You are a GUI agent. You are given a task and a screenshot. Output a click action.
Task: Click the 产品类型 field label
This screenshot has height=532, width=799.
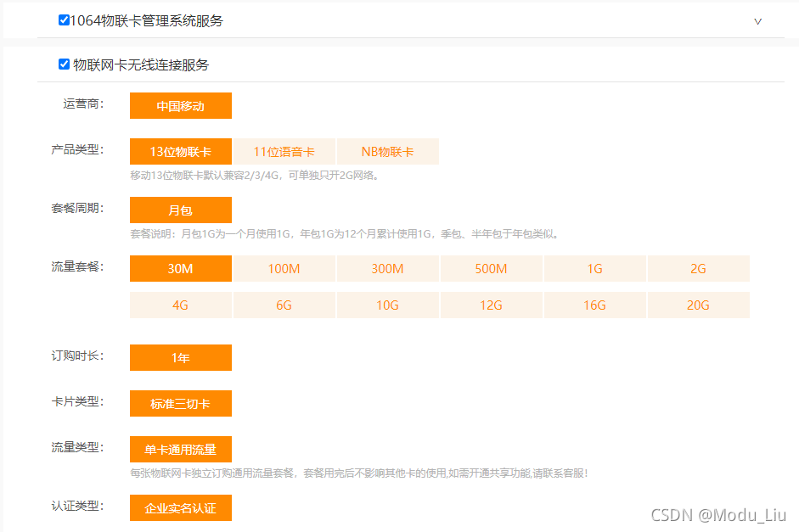tap(77, 149)
